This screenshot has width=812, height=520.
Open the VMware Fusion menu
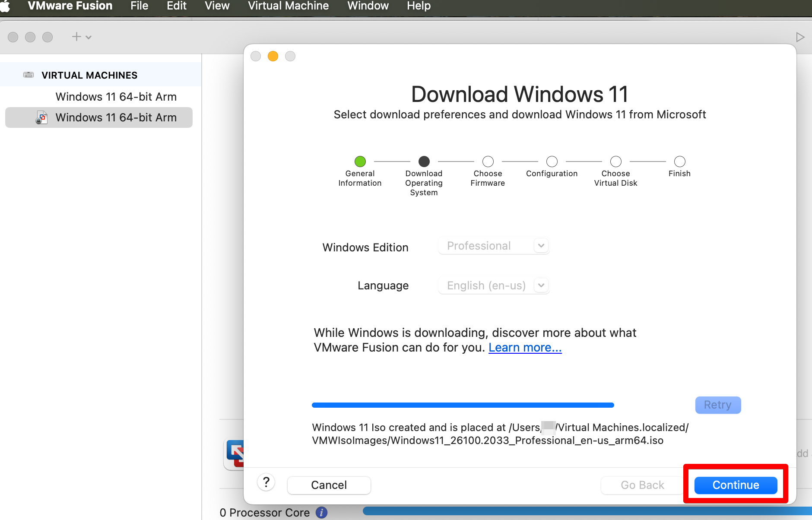(x=70, y=6)
